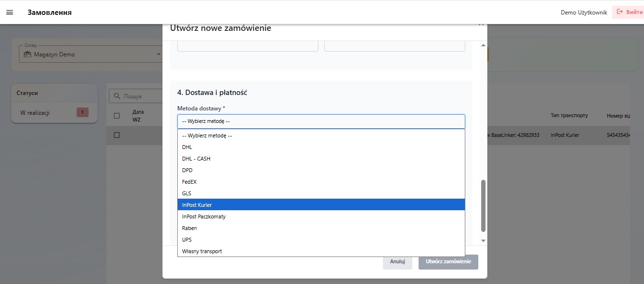Click the Дата WZ column header
Image resolution: width=644 pixels, height=284 pixels.
coord(138,116)
